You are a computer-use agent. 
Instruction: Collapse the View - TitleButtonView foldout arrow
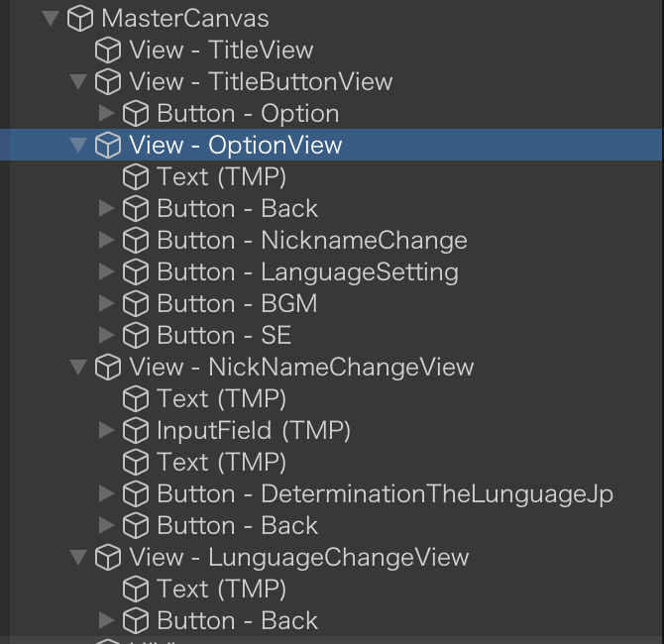pyautogui.click(x=79, y=82)
